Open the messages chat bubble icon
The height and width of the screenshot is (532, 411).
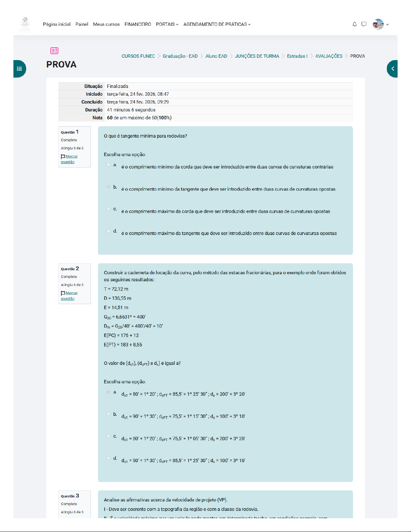(x=364, y=24)
